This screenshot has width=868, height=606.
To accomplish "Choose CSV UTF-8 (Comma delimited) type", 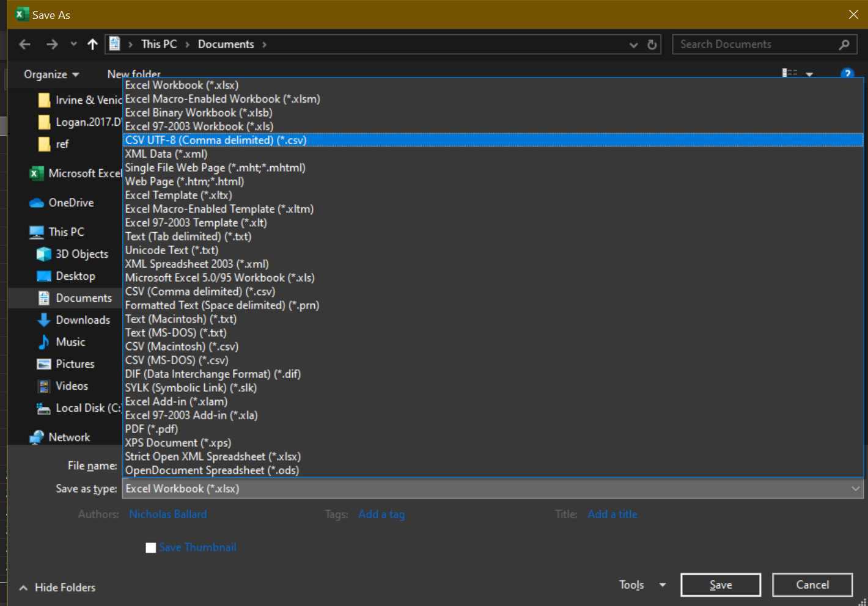I will click(493, 141).
